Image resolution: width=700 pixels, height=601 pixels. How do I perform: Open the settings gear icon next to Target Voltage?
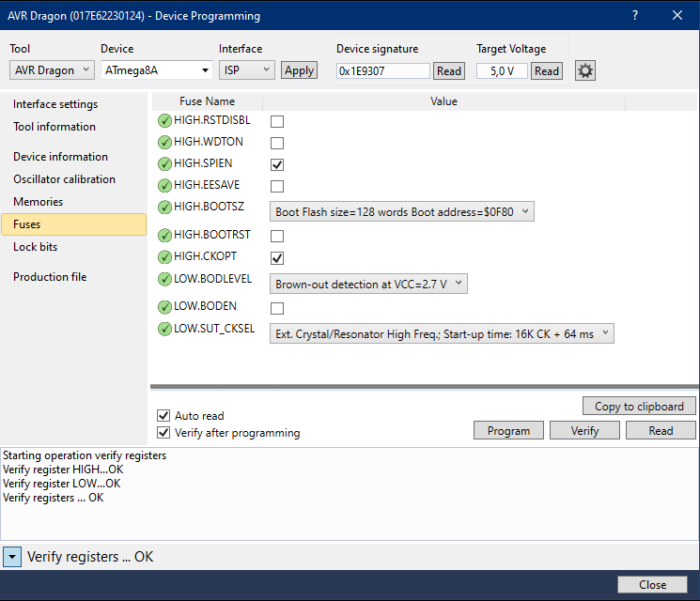584,71
